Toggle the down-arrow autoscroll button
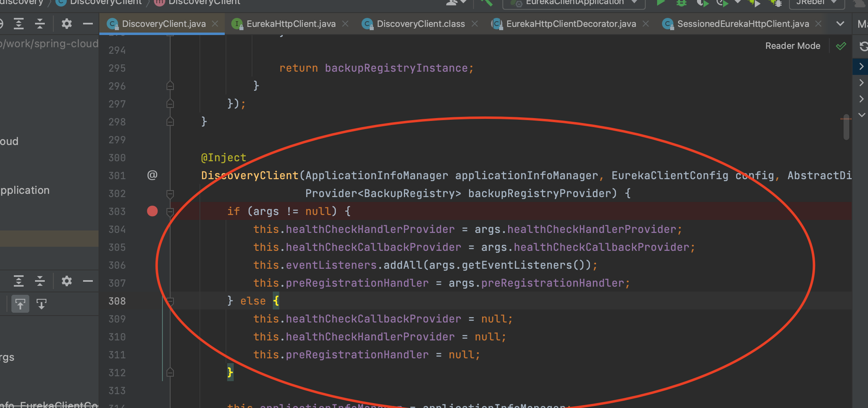The image size is (868, 408). (x=42, y=304)
